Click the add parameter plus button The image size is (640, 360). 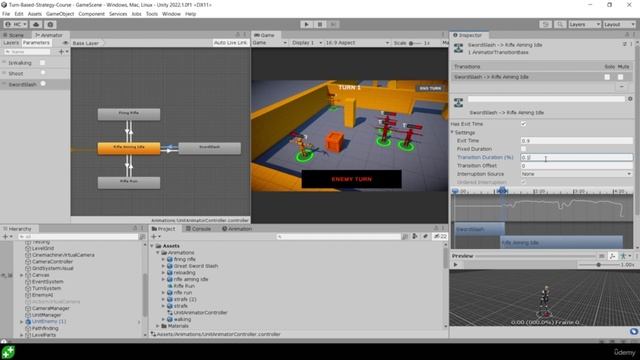61,52
